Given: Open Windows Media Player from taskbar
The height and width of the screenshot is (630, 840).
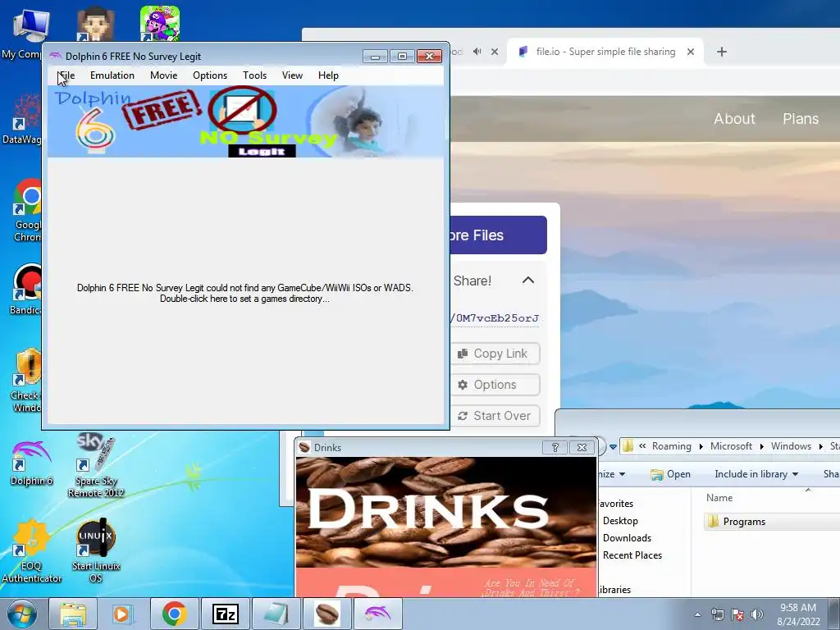Looking at the screenshot, I should [122, 614].
